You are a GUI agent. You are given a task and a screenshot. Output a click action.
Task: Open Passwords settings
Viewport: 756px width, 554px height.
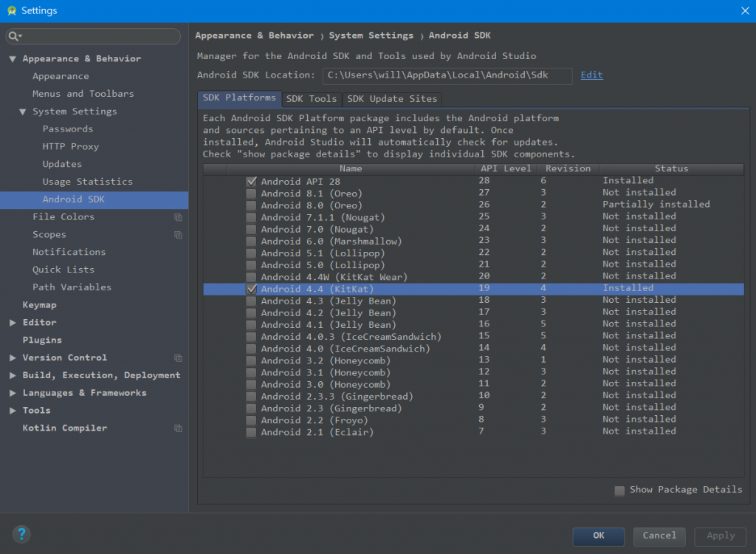pos(67,129)
